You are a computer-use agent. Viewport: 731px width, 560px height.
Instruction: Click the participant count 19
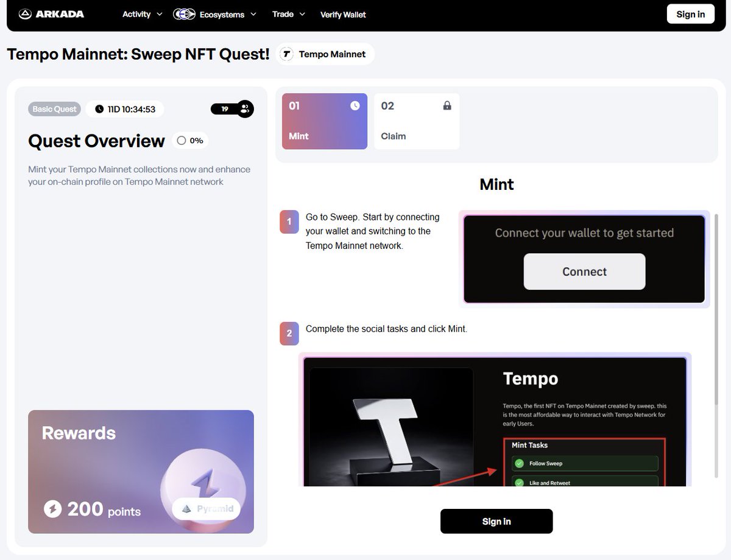click(x=225, y=109)
